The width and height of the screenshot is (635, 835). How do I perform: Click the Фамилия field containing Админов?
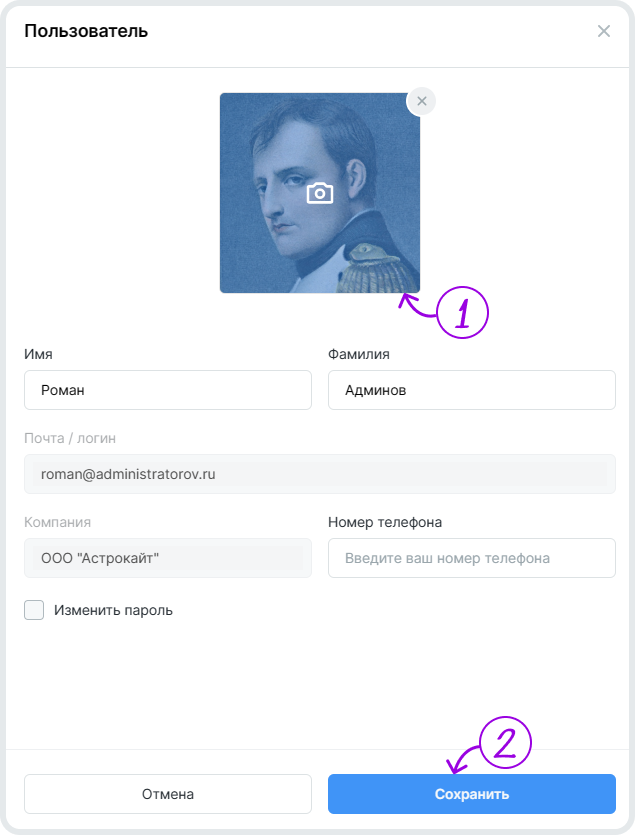[x=471, y=390]
